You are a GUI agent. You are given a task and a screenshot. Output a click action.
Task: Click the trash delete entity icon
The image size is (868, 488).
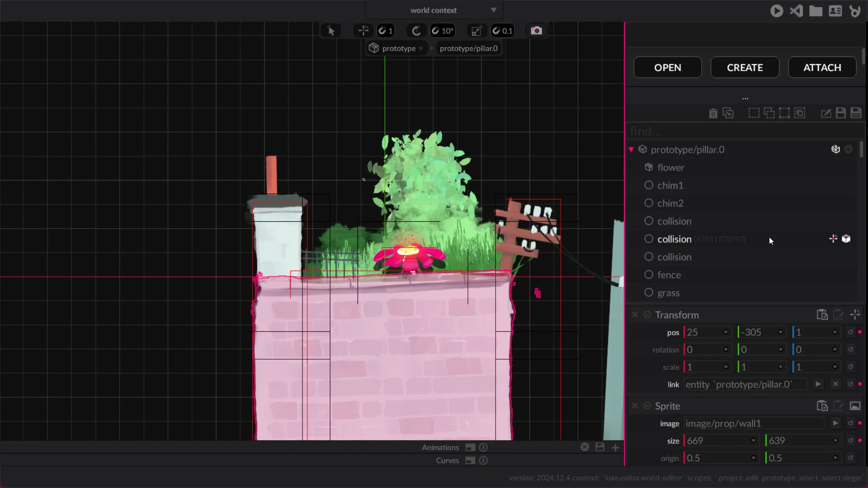coord(713,113)
